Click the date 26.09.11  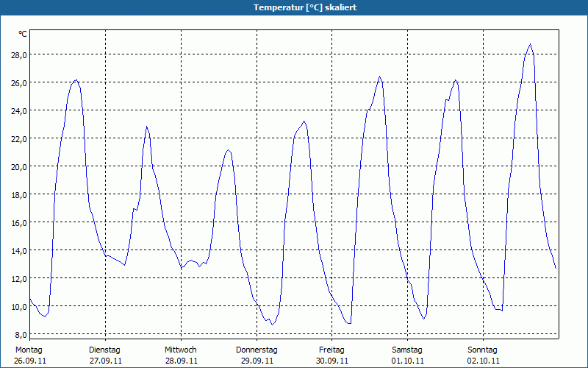click(30, 361)
